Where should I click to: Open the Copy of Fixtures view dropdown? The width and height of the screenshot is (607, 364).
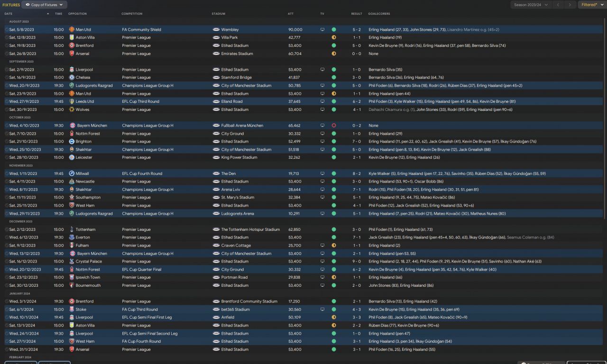point(45,5)
